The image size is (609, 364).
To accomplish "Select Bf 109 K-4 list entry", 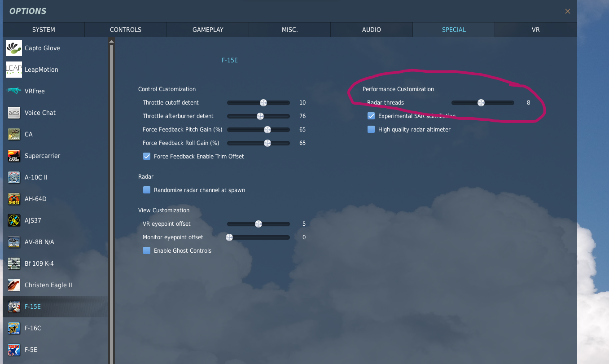I will point(55,263).
